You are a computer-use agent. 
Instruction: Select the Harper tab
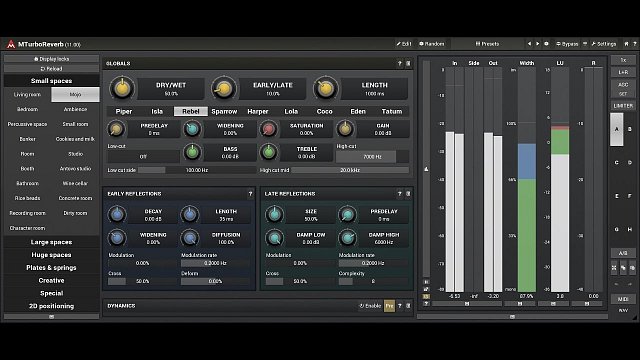(x=258, y=111)
